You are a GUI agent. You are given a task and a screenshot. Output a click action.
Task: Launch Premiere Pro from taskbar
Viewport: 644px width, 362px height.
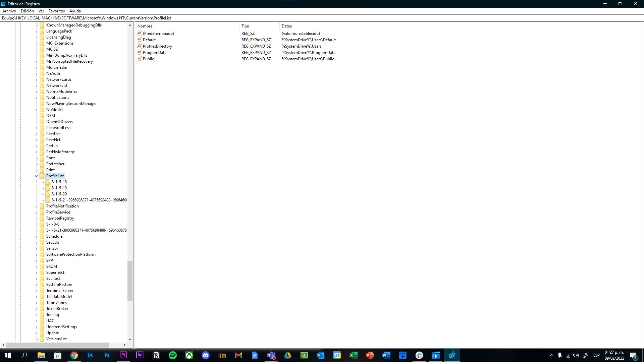point(123,355)
